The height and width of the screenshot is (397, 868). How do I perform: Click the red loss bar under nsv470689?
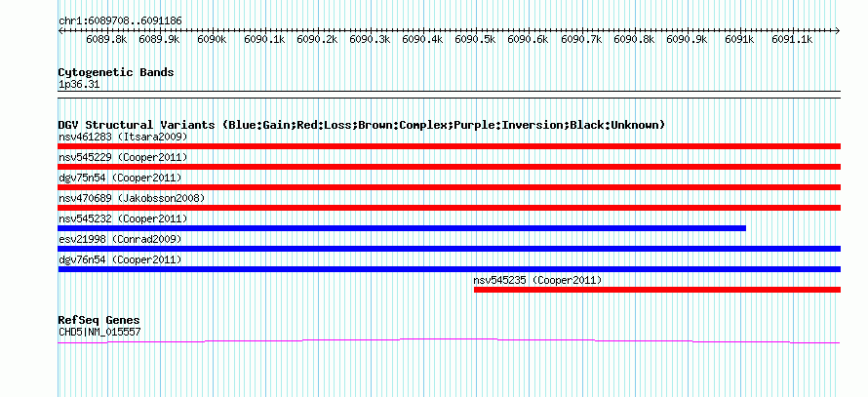coord(449,208)
